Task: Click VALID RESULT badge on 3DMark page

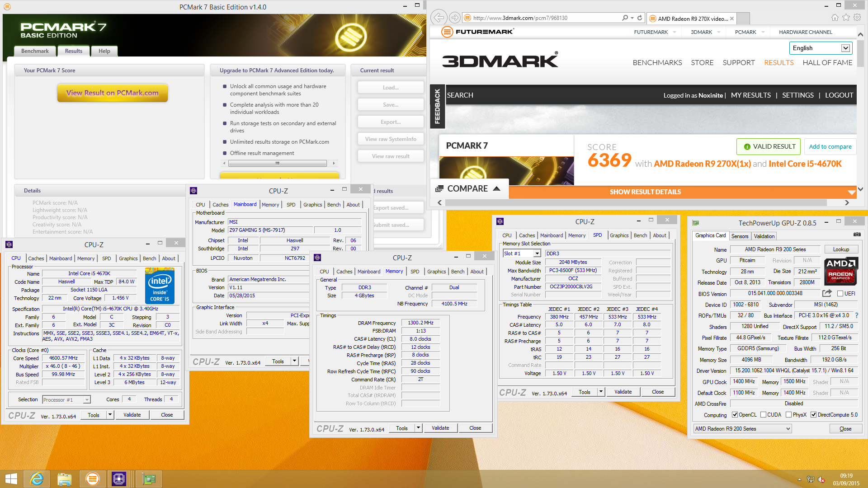Action: coord(769,146)
